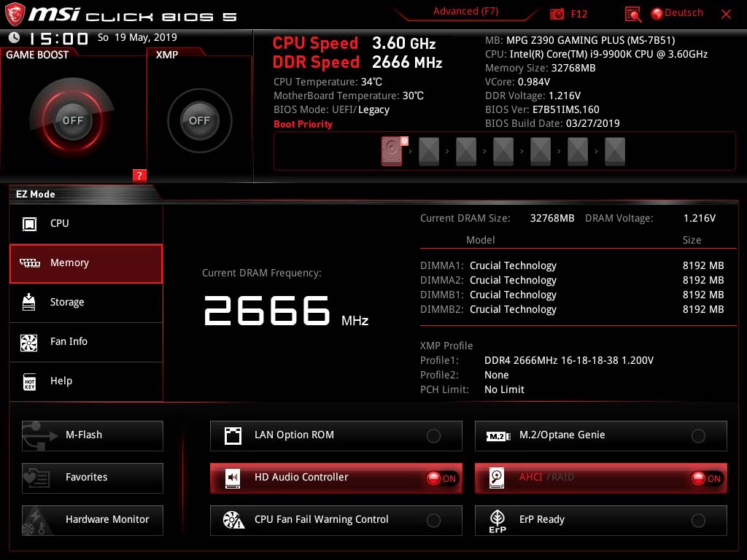Click the BIOS Mode UEFI/Legacy text
The height and width of the screenshot is (560, 747).
[331, 109]
